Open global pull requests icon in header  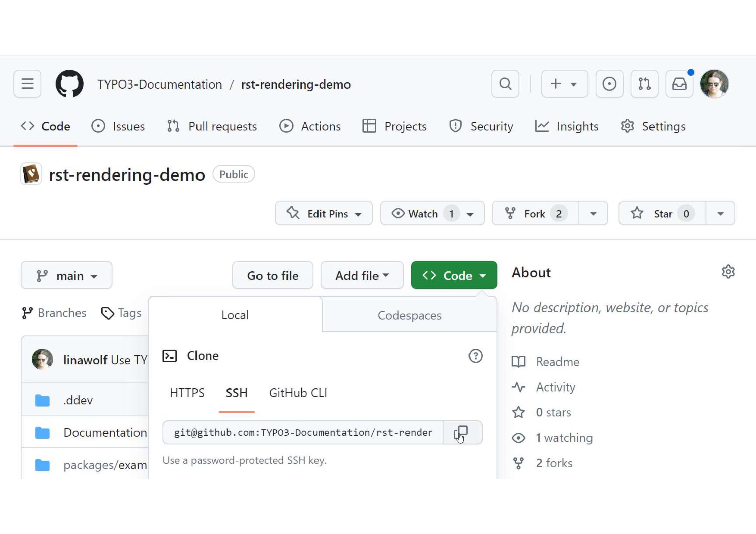(x=644, y=84)
